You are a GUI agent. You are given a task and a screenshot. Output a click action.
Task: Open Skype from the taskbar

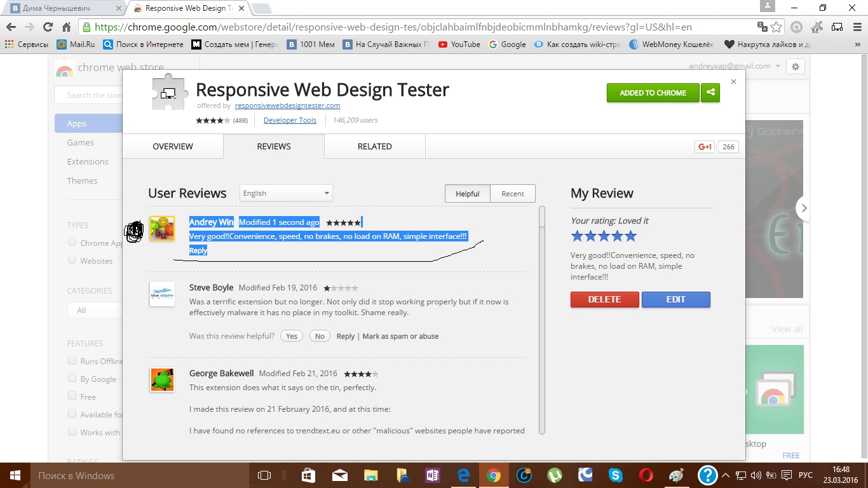pyautogui.click(x=615, y=475)
